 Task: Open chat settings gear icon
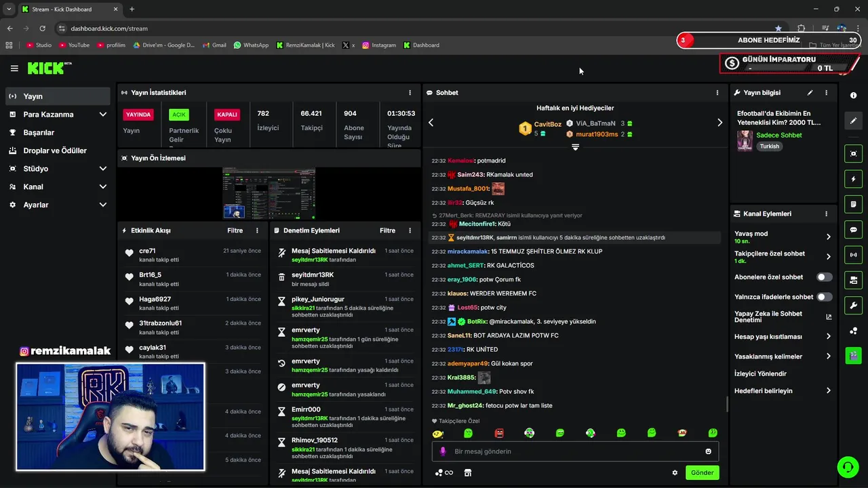pos(675,473)
